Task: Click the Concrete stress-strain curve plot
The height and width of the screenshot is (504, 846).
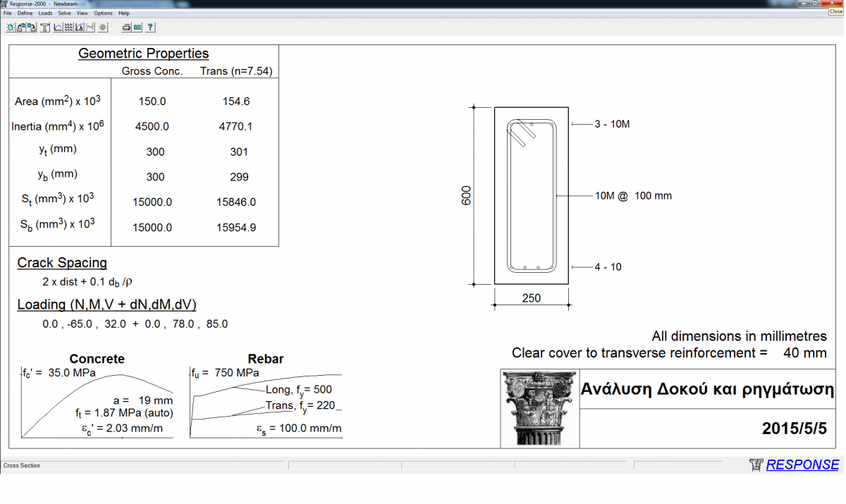Action: 97,403
